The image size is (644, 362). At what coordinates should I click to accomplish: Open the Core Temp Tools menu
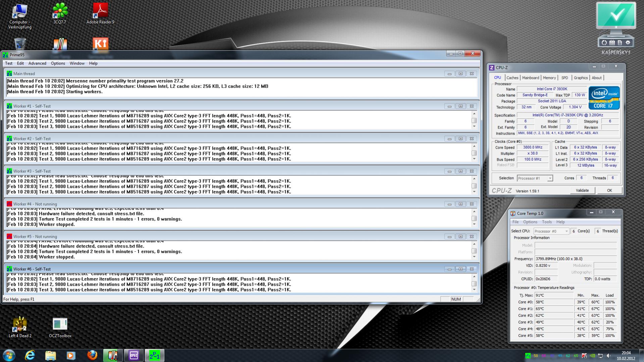click(547, 222)
